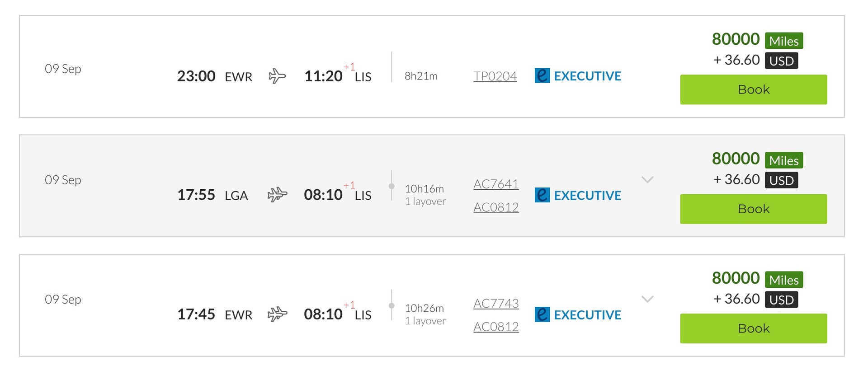The image size is (868, 370).
Task: Click the airplane icon on the EWR-LIS nonstop flight
Action: click(277, 75)
